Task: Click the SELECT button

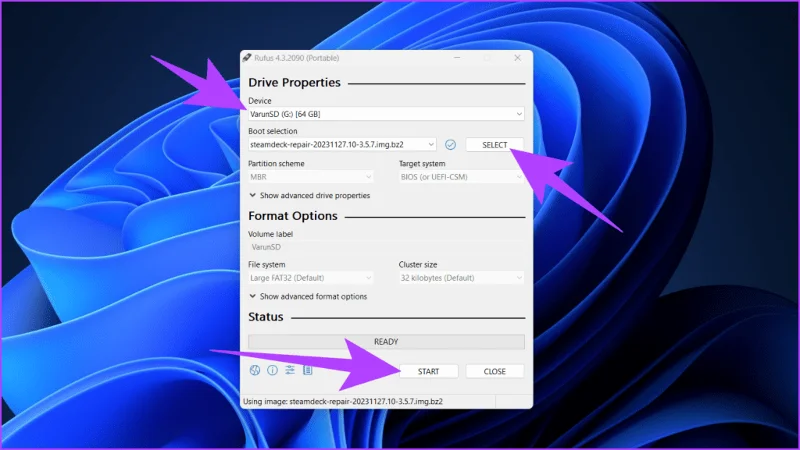Action: click(x=494, y=145)
